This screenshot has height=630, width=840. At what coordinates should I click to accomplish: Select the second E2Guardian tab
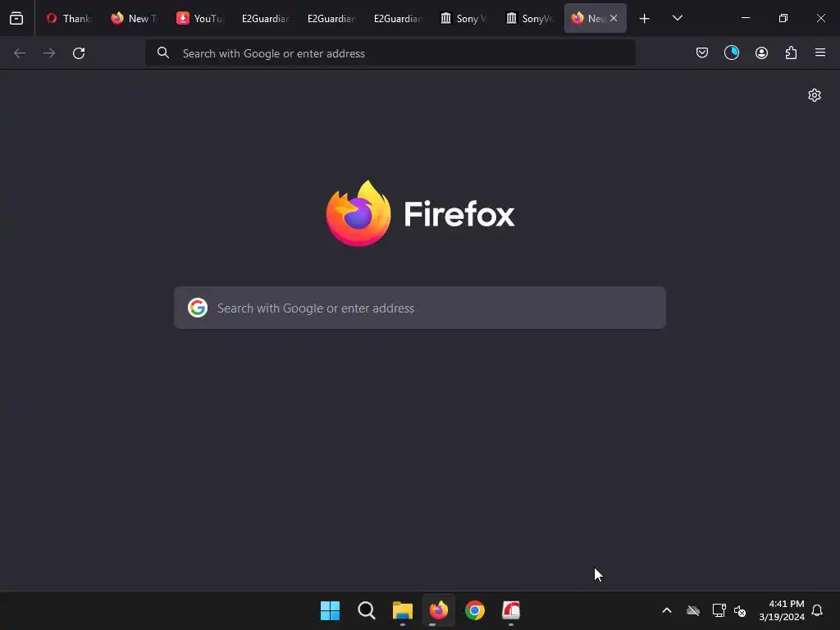coord(331,18)
